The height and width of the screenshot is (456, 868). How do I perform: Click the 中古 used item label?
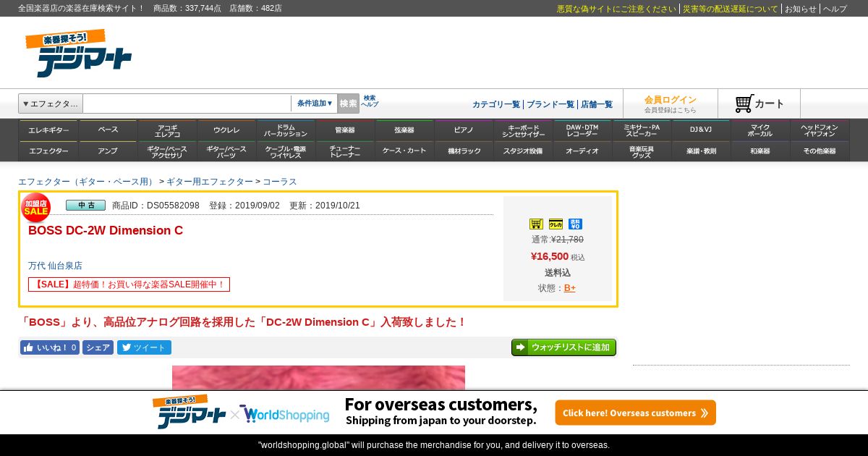coord(85,206)
